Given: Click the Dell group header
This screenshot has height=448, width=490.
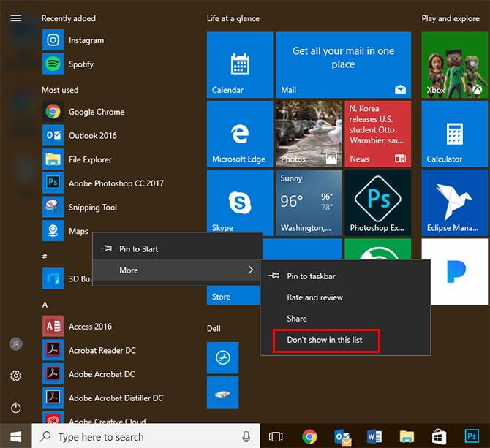Looking at the screenshot, I should point(214,328).
